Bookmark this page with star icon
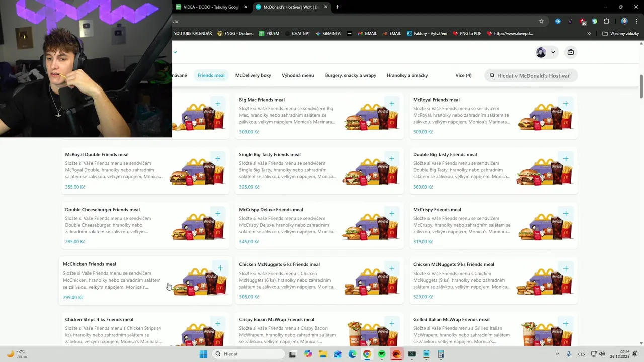644x362 pixels. coord(541,21)
